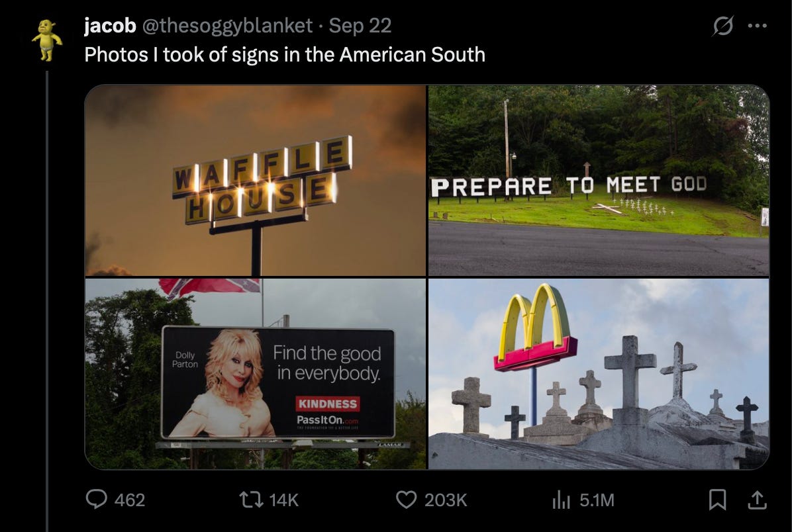Like the post with the heart icon

406,500
